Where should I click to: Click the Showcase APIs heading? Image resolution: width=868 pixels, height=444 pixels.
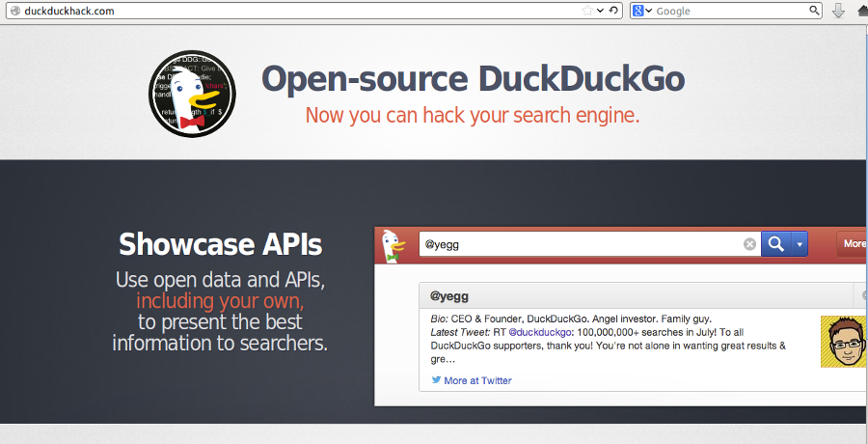pyautogui.click(x=220, y=244)
